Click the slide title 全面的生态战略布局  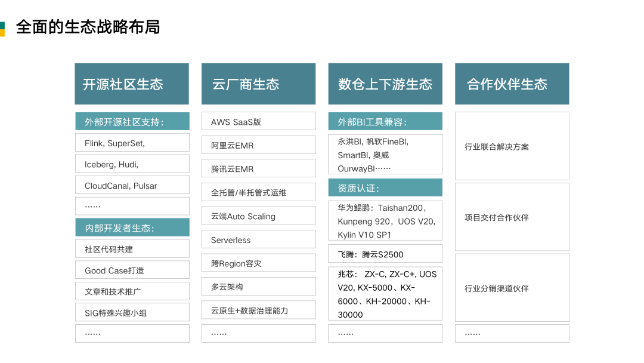click(88, 27)
